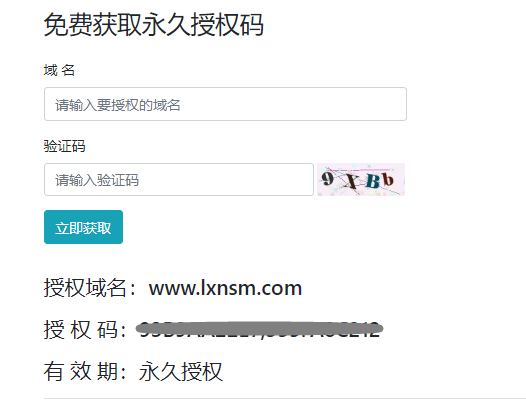Click the teal letter B in captcha
526x408 pixels.
click(373, 181)
